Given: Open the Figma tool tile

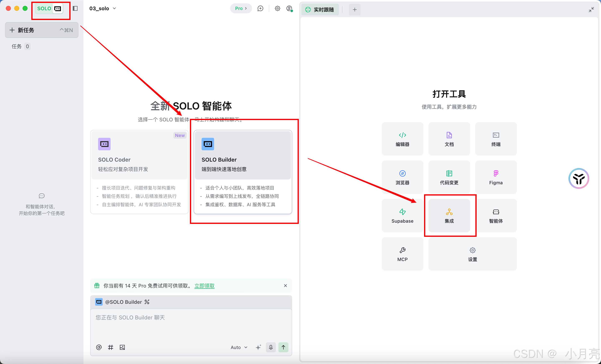Looking at the screenshot, I should point(496,177).
